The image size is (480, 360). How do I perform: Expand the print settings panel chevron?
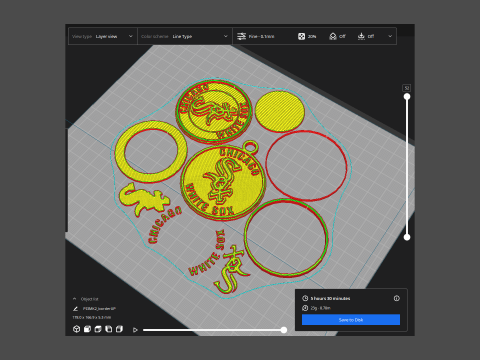[390, 36]
